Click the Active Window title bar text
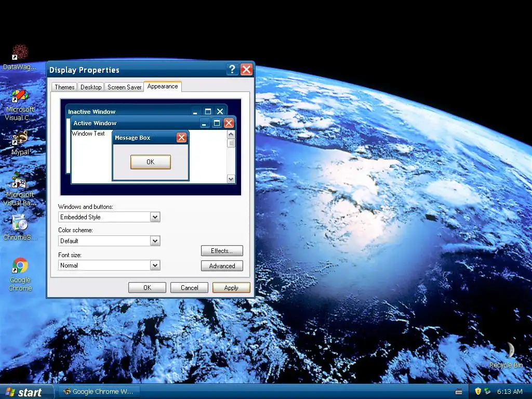 pos(95,123)
